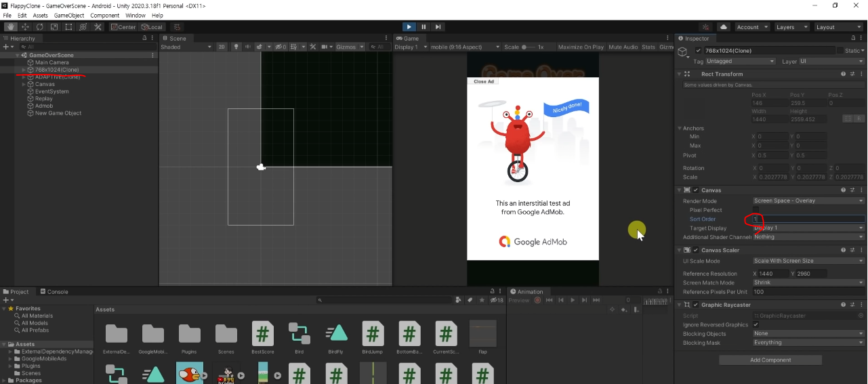Screen dimensions: 868x384
Task: Click the Animation record button
Action: click(537, 300)
